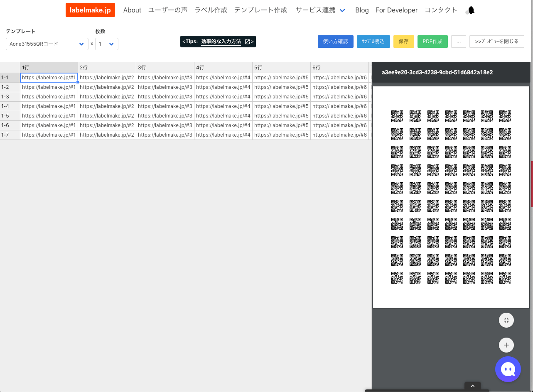The width and height of the screenshot is (533, 392).
Task: Open the Blog page
Action: 362,10
